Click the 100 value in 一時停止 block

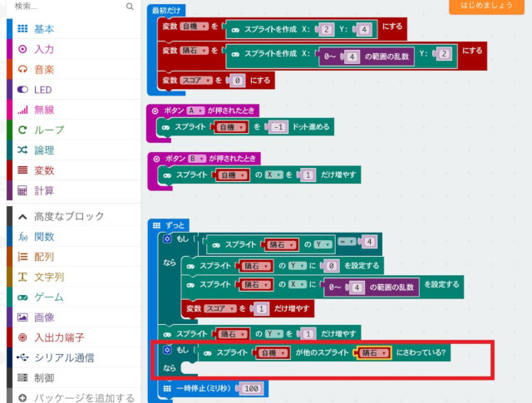250,389
